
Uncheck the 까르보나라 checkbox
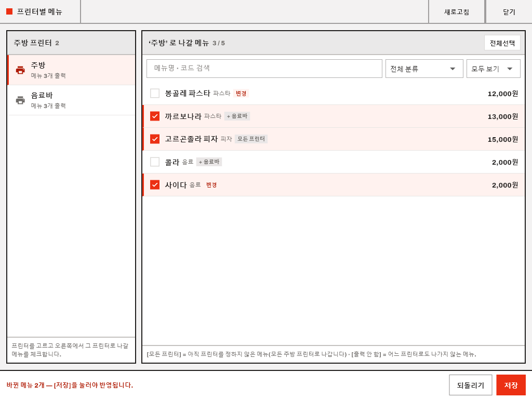pyautogui.click(x=155, y=116)
